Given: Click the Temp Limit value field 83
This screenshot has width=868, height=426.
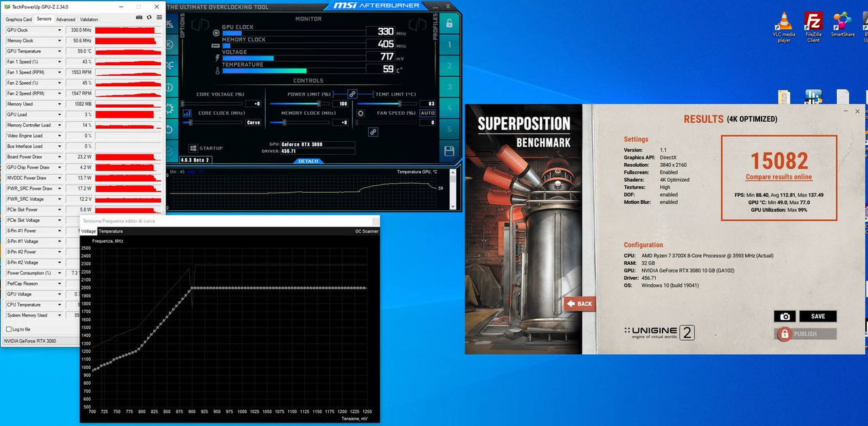Looking at the screenshot, I should pos(428,103).
